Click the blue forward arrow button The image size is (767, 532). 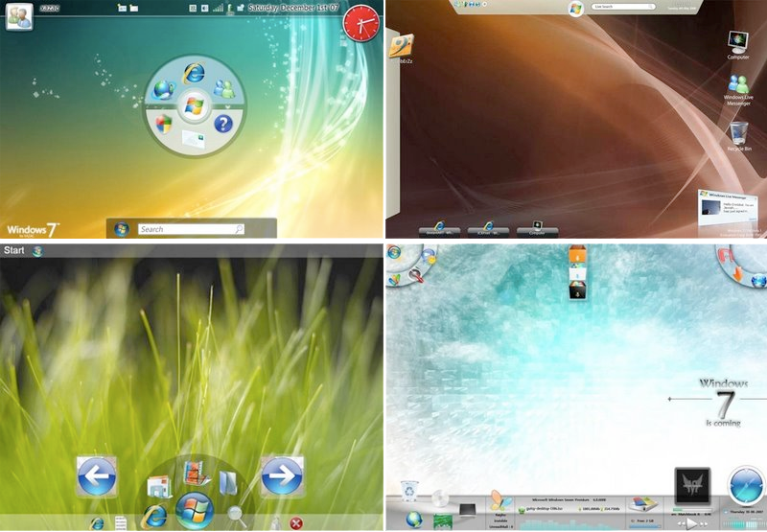[x=282, y=476]
